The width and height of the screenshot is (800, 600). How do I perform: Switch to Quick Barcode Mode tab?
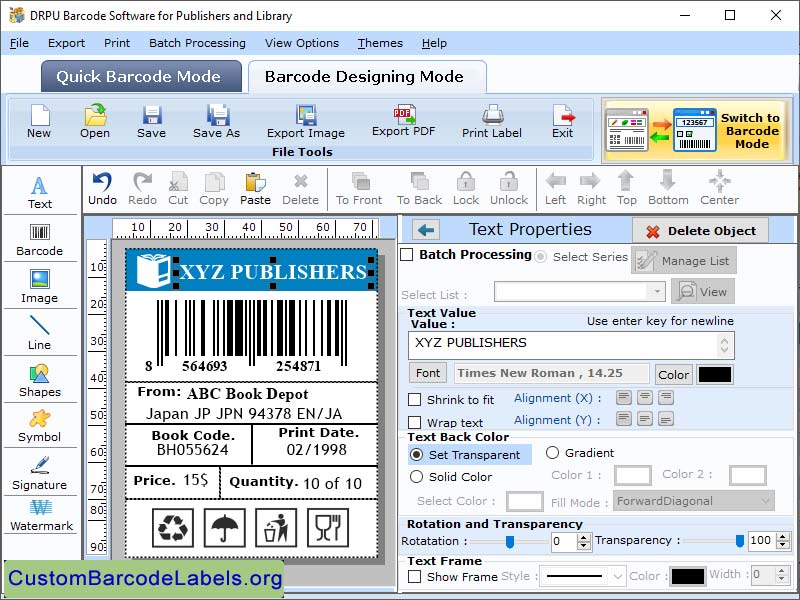(140, 76)
